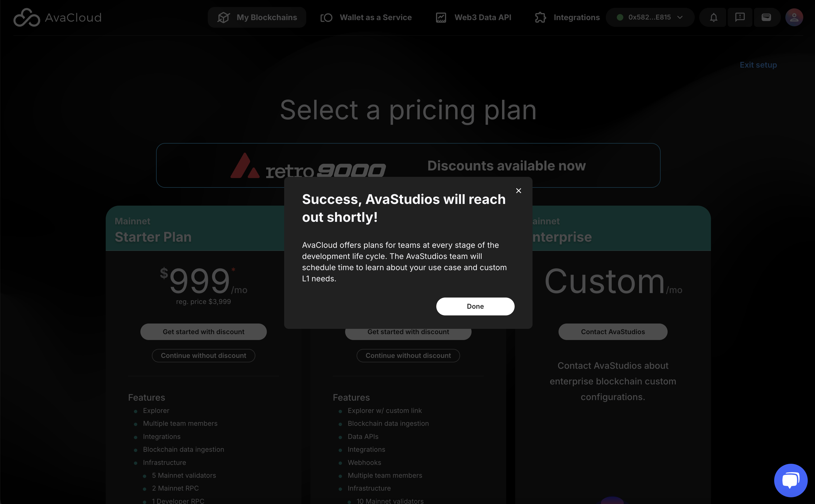This screenshot has width=815, height=504.
Task: Click the feedback message icon
Action: 739,17
